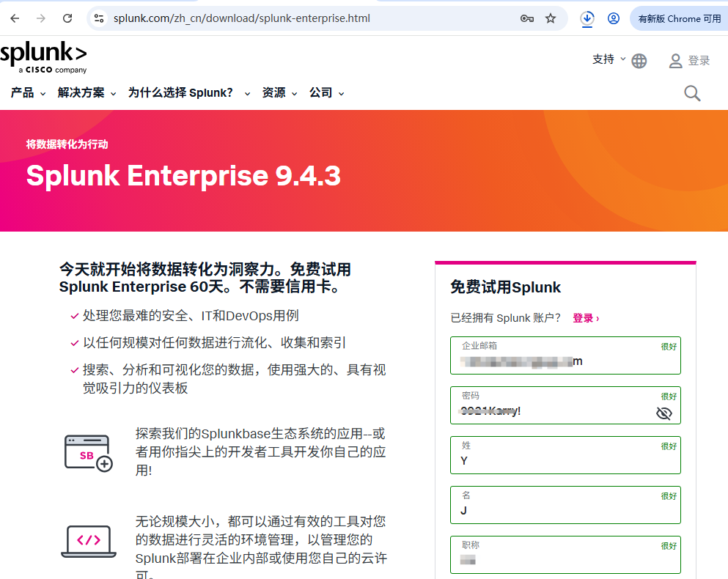
Task: Click the address bar URL
Action: [x=242, y=18]
